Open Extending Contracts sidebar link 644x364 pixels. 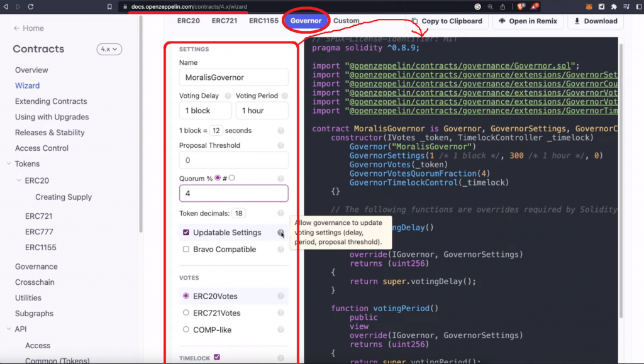point(51,101)
